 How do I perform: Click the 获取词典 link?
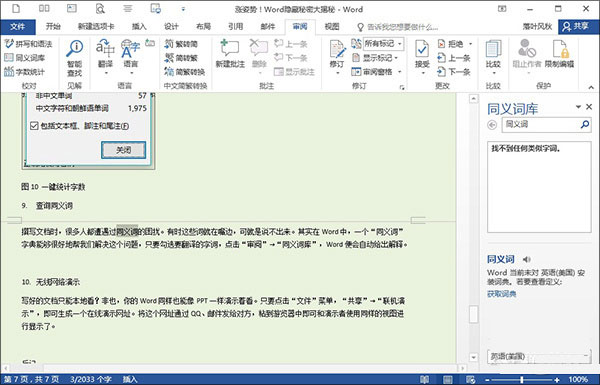coord(501,294)
